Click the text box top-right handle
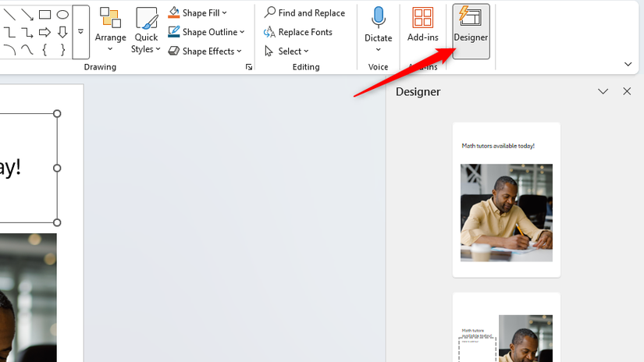This screenshot has width=644, height=362. (57, 114)
